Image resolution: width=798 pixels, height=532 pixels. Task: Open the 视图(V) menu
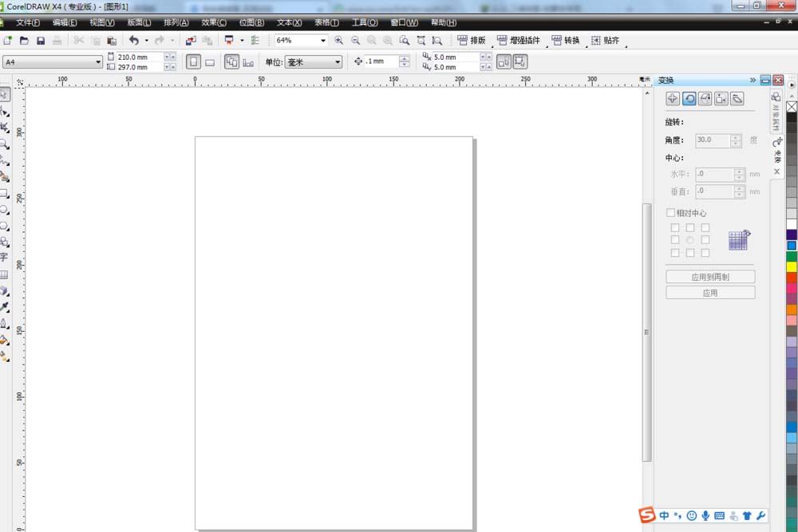102,22
